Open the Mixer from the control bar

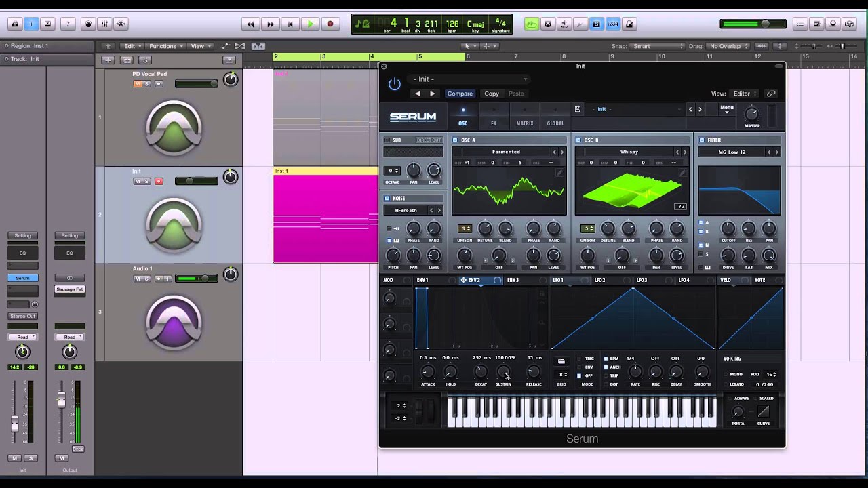(104, 24)
